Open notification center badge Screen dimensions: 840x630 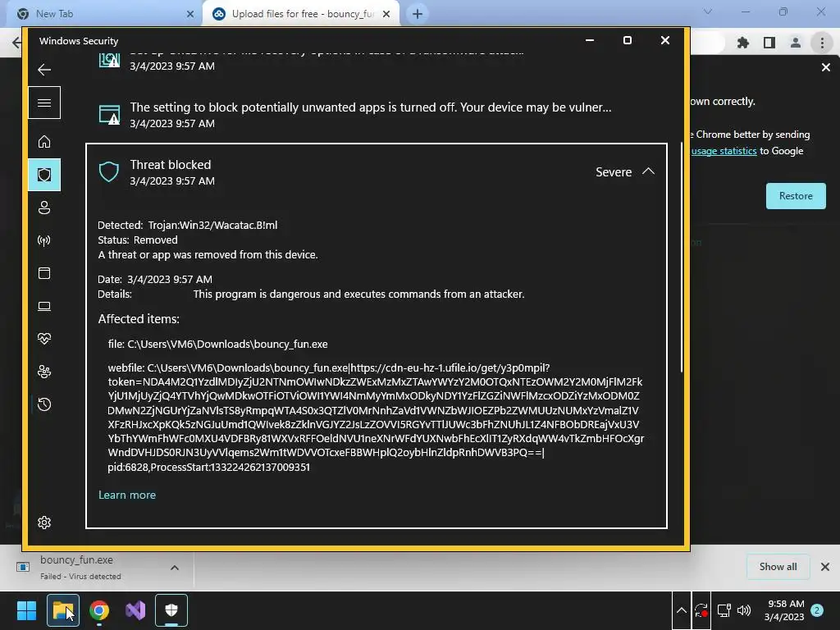[817, 610]
